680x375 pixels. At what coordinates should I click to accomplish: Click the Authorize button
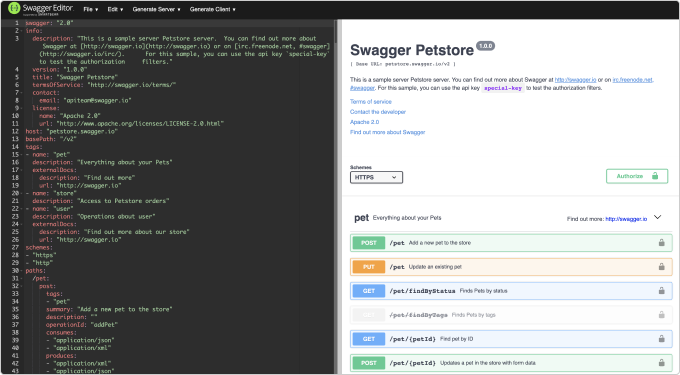coord(637,176)
